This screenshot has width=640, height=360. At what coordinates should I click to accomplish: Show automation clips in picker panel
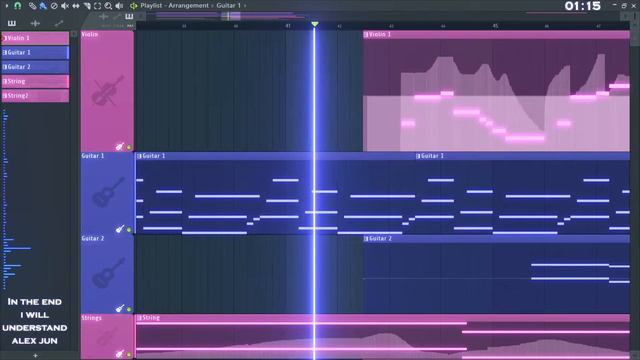pos(59,23)
